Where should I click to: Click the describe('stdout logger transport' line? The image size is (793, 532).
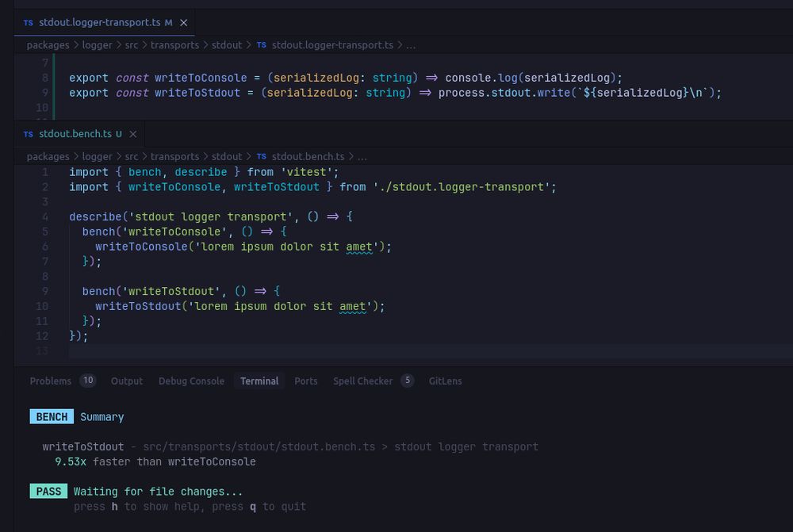(x=211, y=216)
